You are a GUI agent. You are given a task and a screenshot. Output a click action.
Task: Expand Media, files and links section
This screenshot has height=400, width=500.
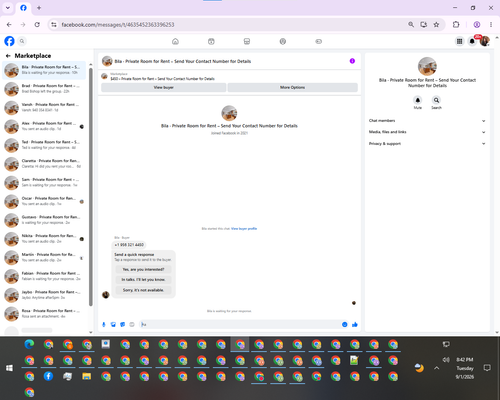[427, 132]
